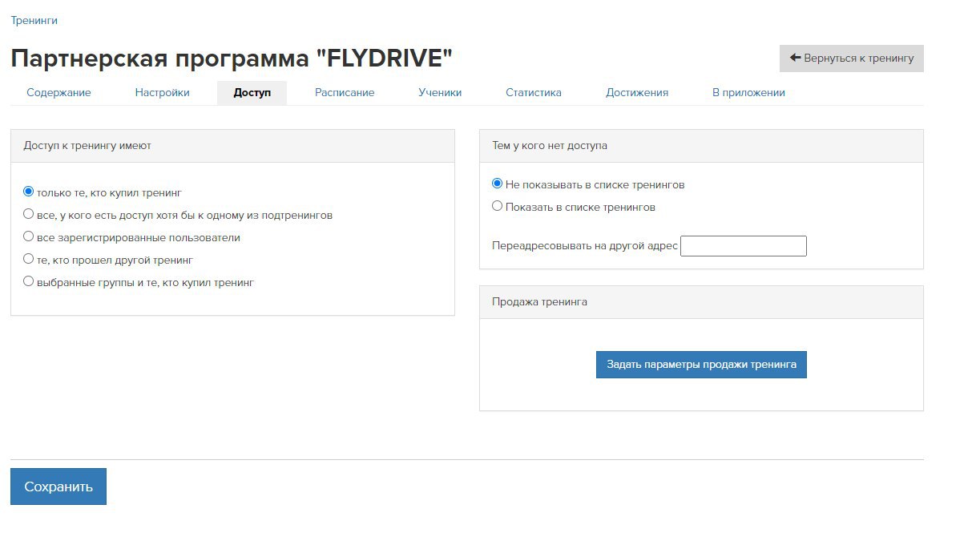Open the Настройки tab
The height and width of the screenshot is (541, 980).
point(162,93)
